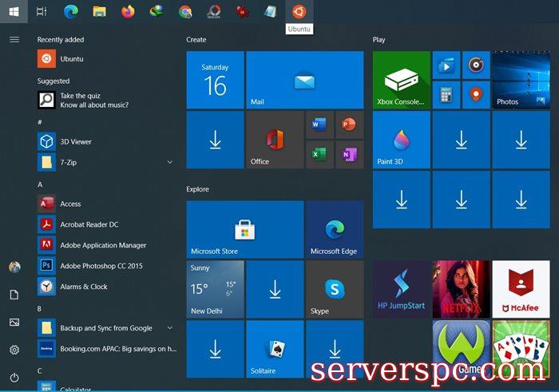Open the Saturday 16 calendar tile
Image resolution: width=559 pixels, height=392 pixels.
coord(215,80)
